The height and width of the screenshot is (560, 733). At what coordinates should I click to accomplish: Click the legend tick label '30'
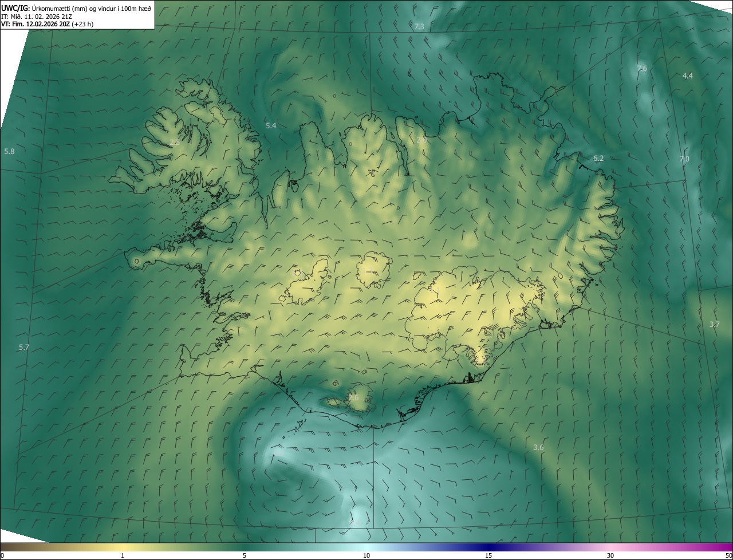point(610,555)
